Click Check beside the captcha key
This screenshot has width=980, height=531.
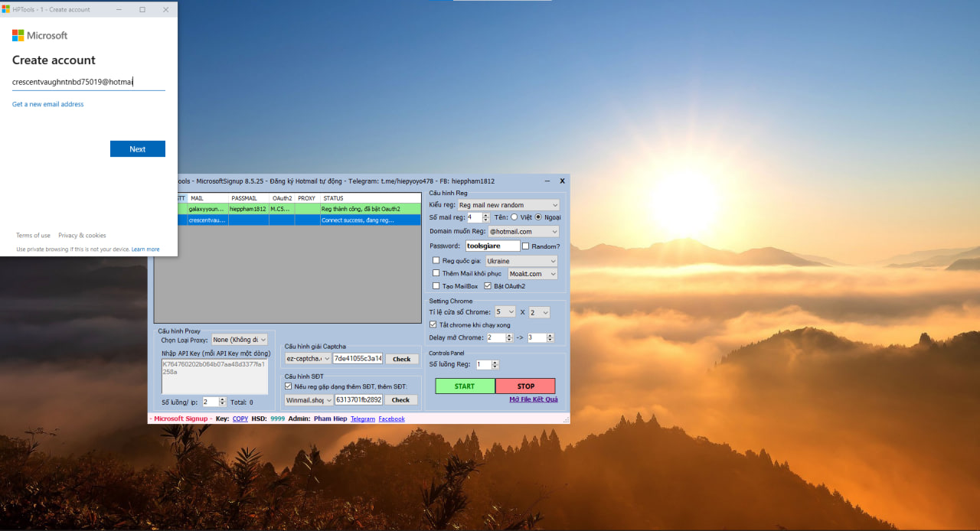click(402, 359)
